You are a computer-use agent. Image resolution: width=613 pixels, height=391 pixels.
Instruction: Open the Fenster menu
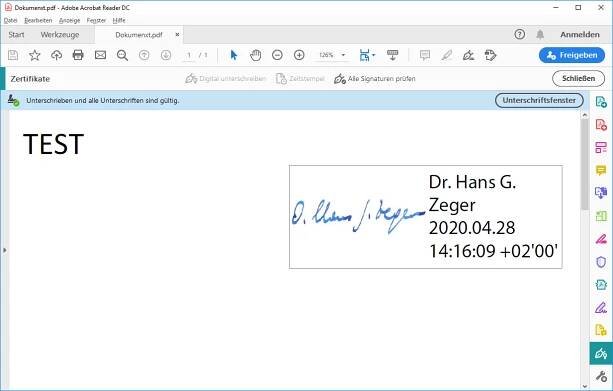pyautogui.click(x=96, y=20)
